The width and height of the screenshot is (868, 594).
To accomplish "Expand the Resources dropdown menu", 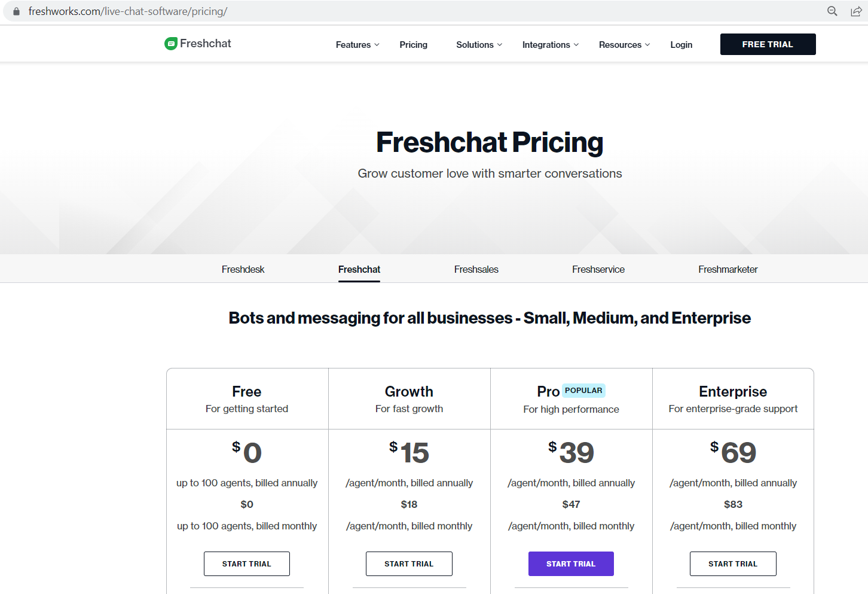I will tap(624, 45).
